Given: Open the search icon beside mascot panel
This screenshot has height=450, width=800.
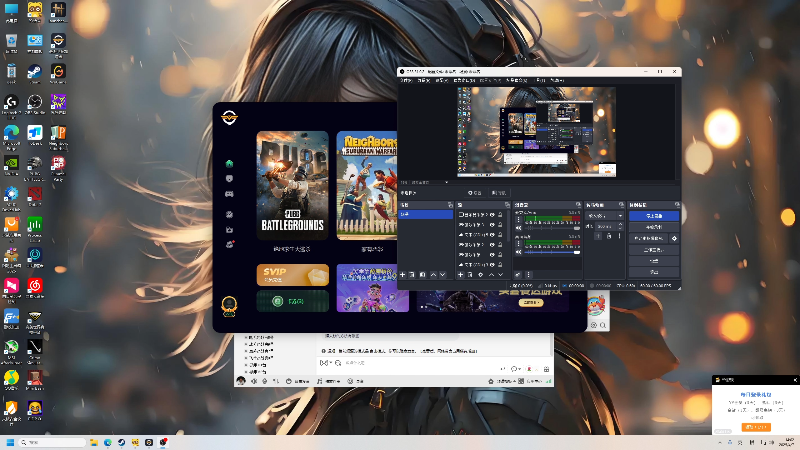Looking at the screenshot, I should [x=603, y=325].
